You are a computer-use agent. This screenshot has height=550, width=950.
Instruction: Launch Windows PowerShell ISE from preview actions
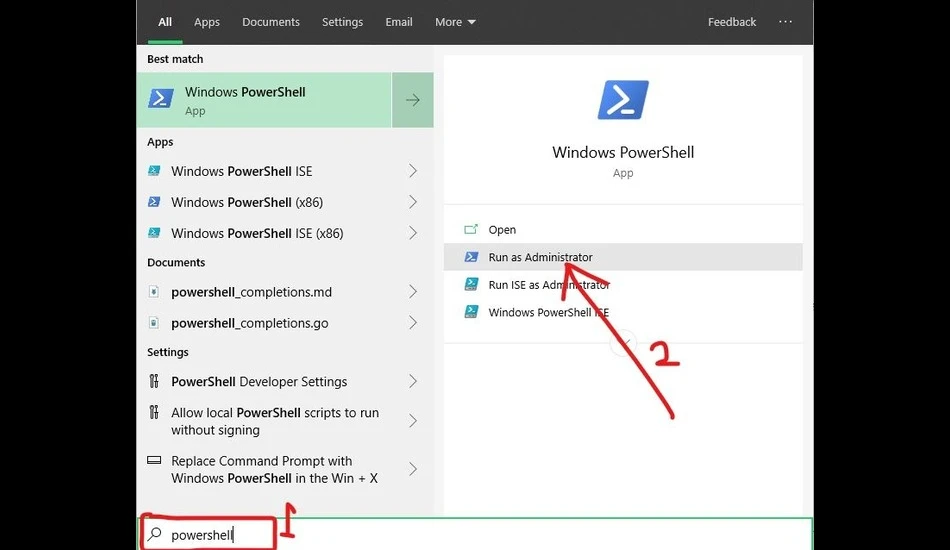click(x=623, y=312)
